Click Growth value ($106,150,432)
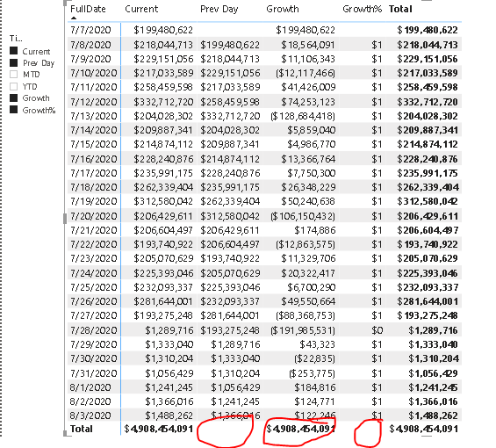The width and height of the screenshot is (496, 448). (x=303, y=216)
